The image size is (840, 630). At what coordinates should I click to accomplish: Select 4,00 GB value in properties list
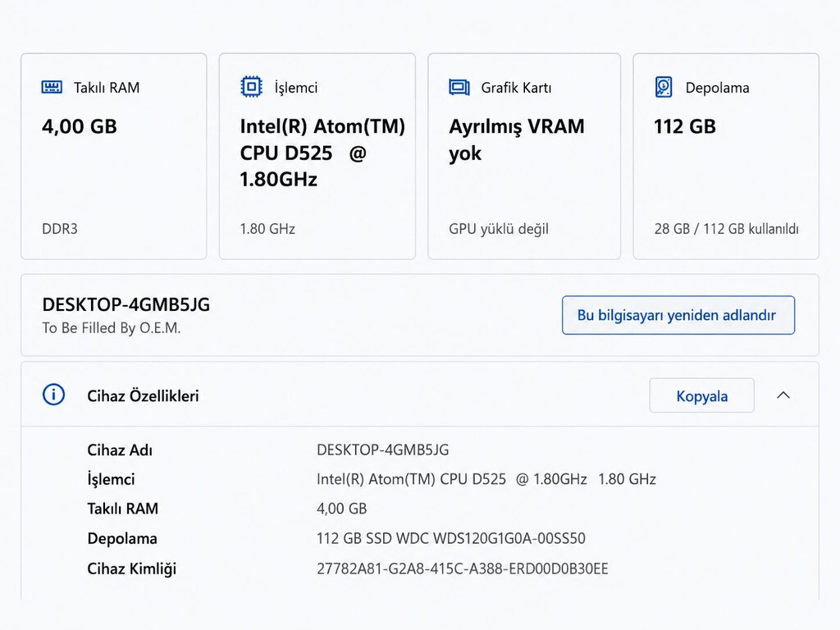click(342, 509)
